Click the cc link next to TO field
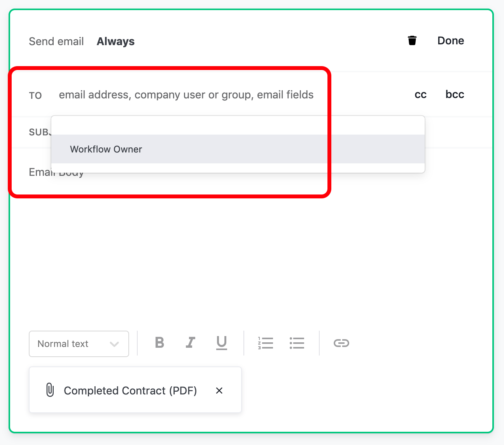 pos(420,94)
